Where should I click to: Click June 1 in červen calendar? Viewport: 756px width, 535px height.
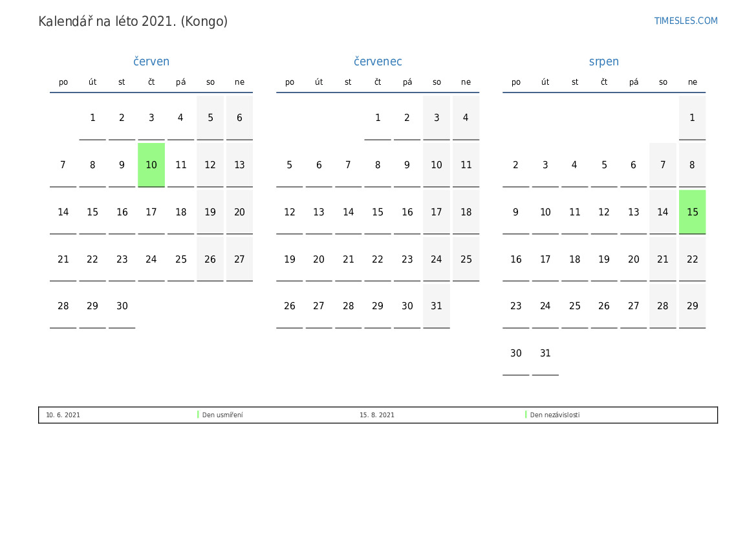point(92,118)
